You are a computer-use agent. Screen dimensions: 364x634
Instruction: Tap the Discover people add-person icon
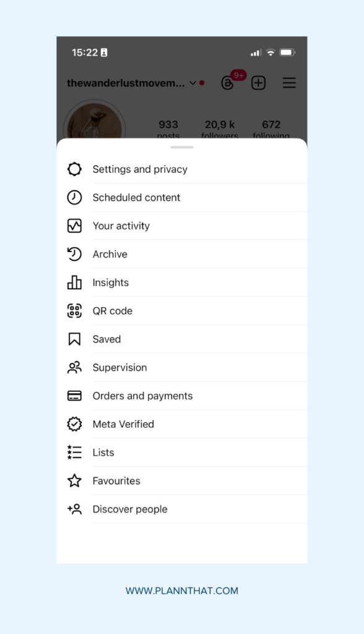pyautogui.click(x=74, y=509)
